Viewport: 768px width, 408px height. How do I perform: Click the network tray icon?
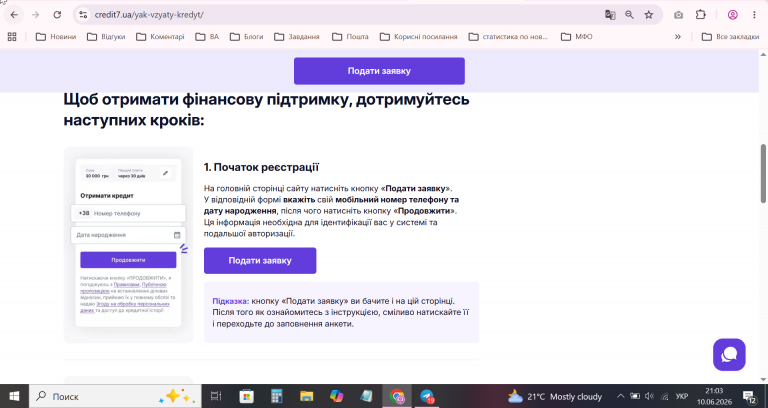coord(665,396)
